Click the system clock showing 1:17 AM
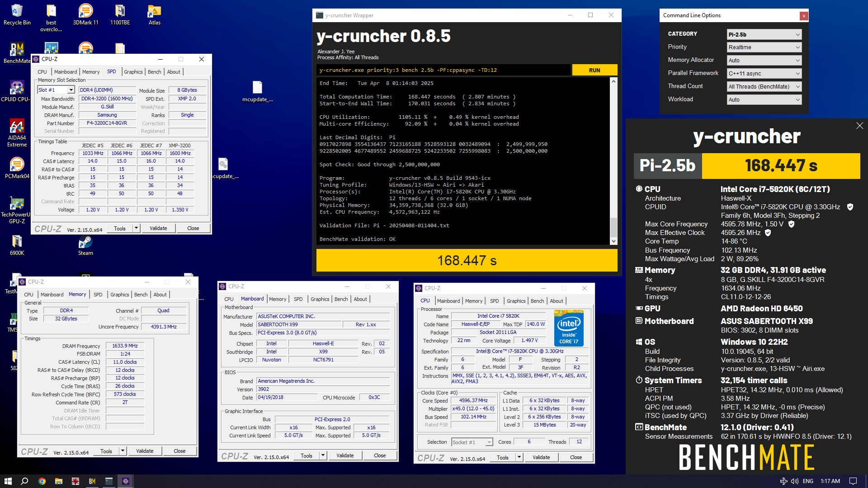The height and width of the screenshot is (488, 868). [x=830, y=481]
